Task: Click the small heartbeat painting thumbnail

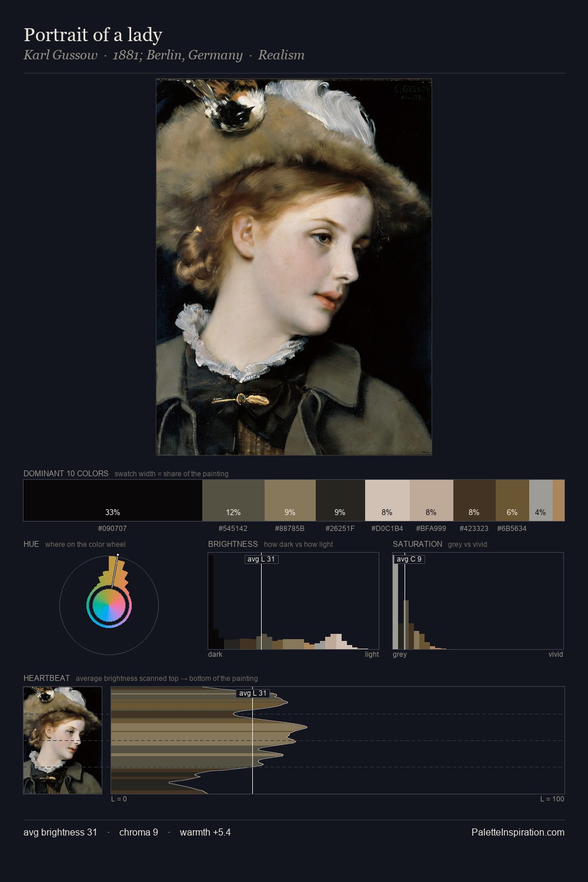Action: tap(63, 740)
